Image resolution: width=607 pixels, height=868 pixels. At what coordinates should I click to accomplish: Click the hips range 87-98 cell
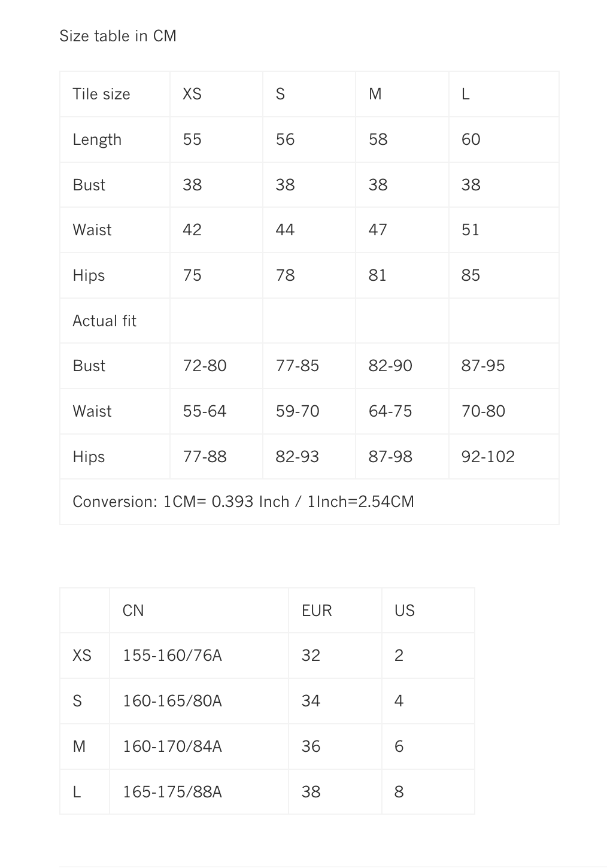pos(390,457)
